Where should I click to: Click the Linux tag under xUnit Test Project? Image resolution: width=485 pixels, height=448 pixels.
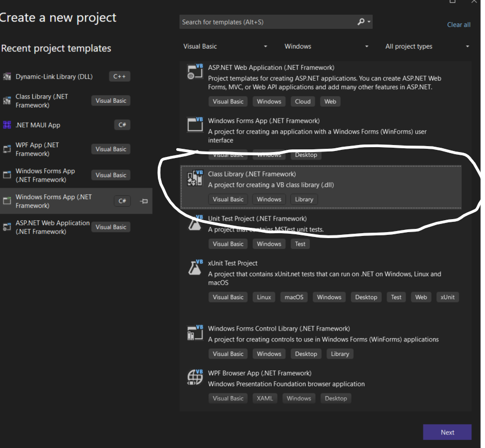tap(264, 297)
